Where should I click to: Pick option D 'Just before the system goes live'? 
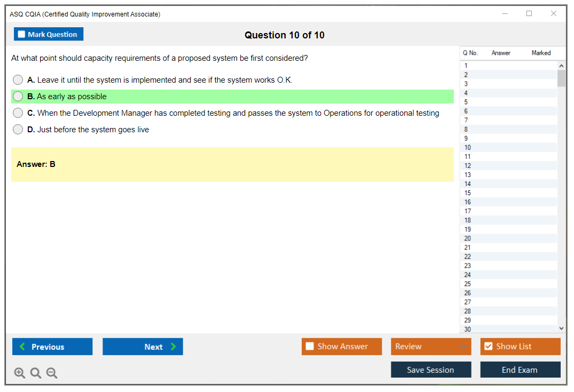[18, 130]
